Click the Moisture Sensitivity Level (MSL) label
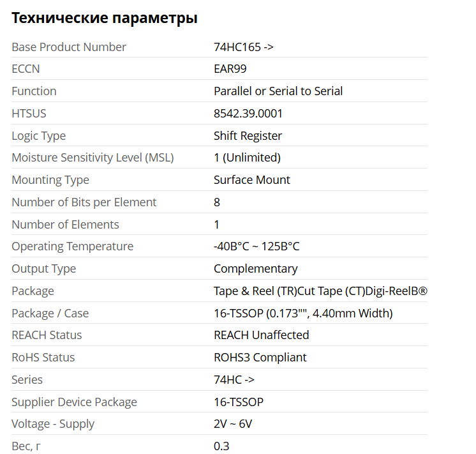Screen dimensions: 476x454 click(x=93, y=158)
